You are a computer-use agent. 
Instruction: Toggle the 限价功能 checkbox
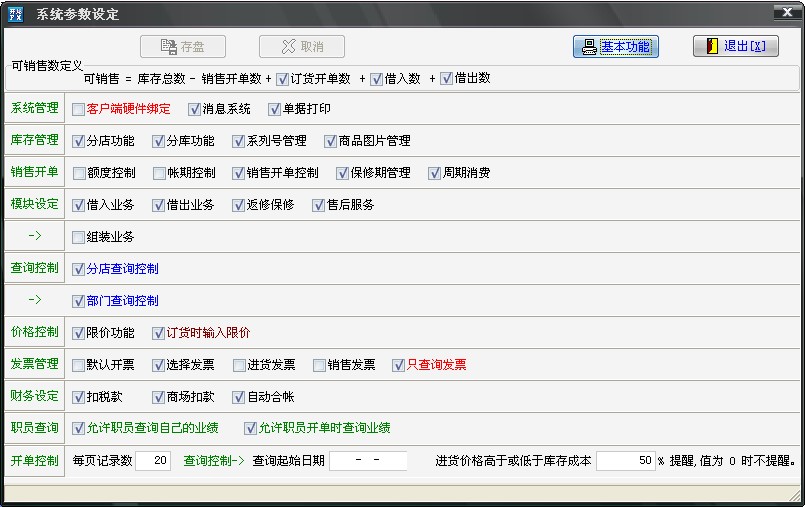[x=78, y=333]
